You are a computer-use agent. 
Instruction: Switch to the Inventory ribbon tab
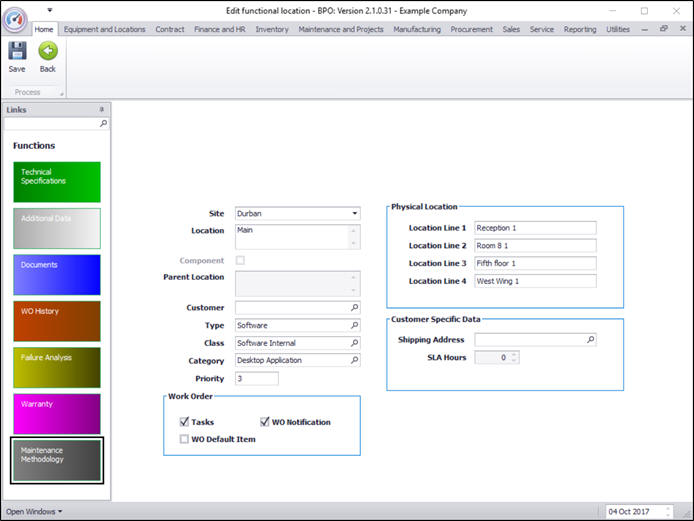[272, 30]
